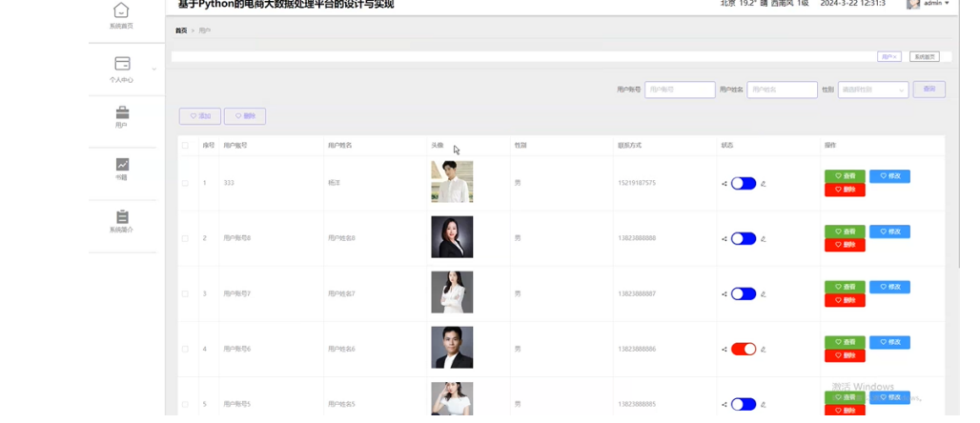Open 系统简介 clipboard icon in sidebar

pos(122,217)
